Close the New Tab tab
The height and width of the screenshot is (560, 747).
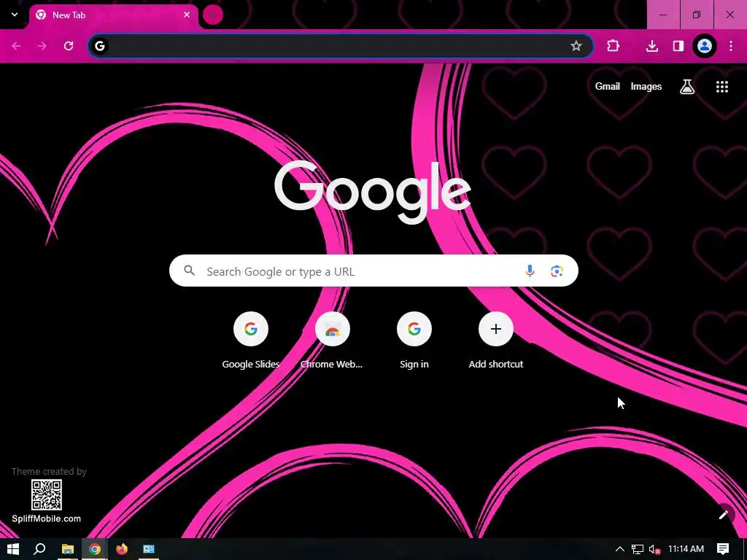(187, 15)
